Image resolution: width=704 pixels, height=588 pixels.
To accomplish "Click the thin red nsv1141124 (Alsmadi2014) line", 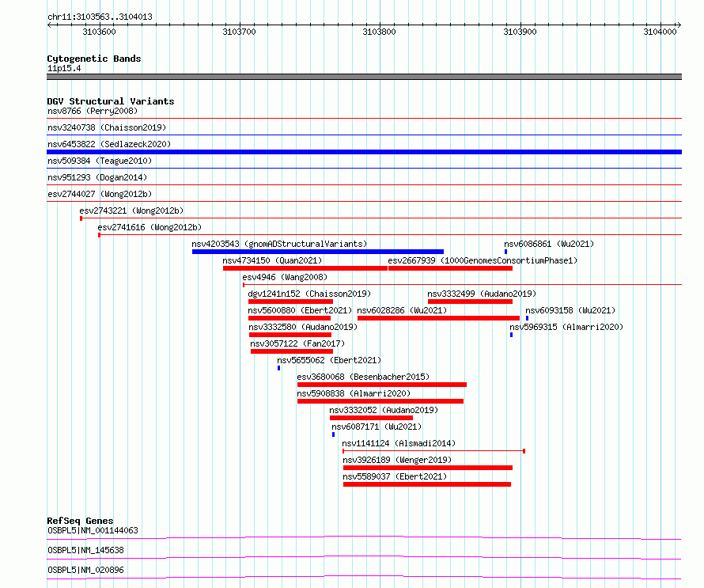I will click(x=433, y=451).
